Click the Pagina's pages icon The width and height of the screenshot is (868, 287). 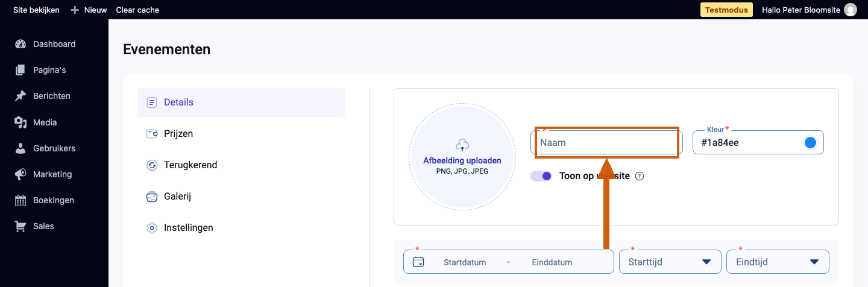pyautogui.click(x=20, y=70)
